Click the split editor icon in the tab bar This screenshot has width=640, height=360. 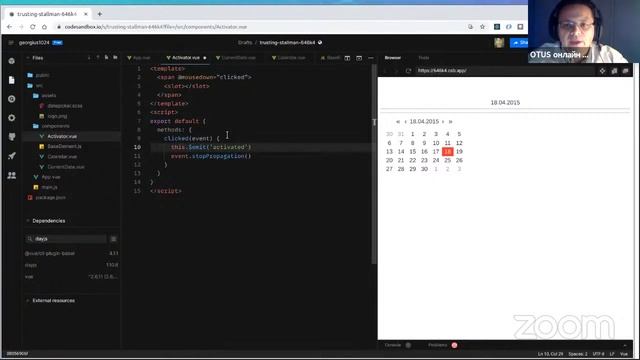pos(347,58)
